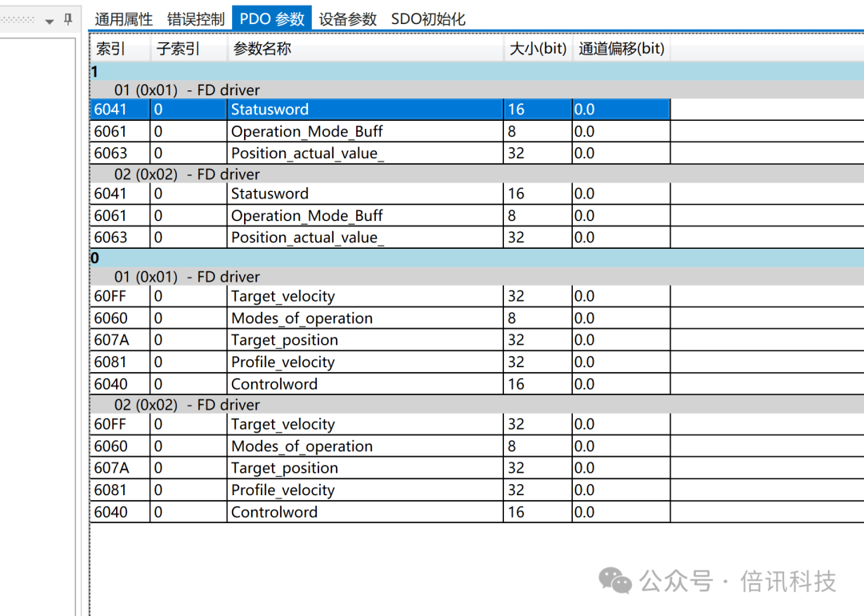Click the 通道偏移(bit) column header
The width and height of the screenshot is (864, 616).
pos(621,49)
